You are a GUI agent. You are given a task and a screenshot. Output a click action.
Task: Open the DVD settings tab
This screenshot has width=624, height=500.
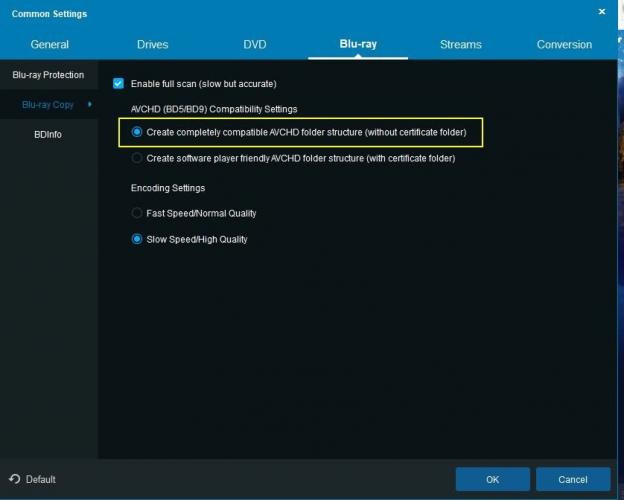tap(255, 44)
